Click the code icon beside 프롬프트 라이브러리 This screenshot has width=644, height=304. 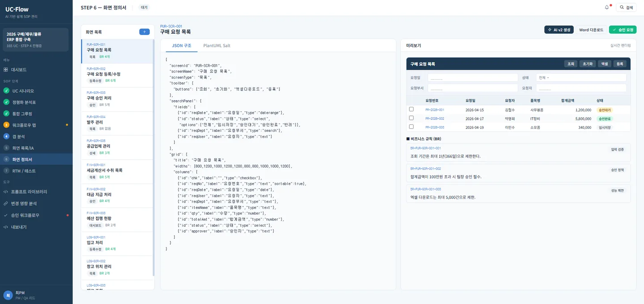tap(6, 192)
